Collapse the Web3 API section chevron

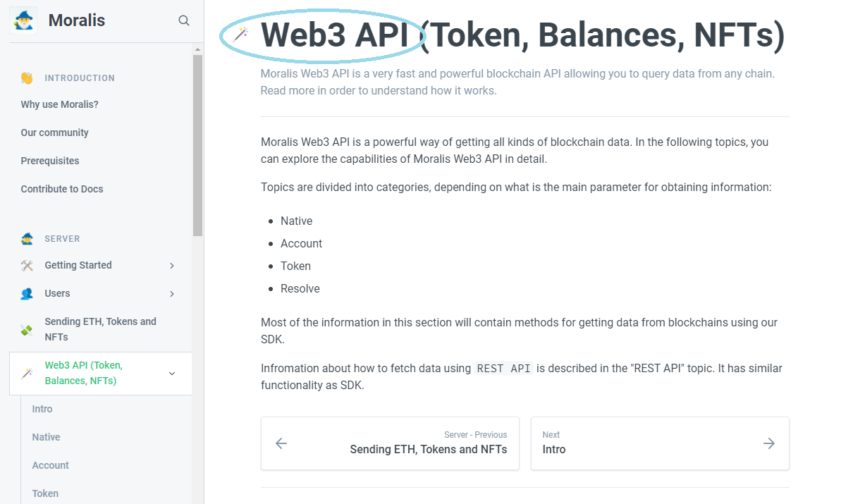click(x=171, y=373)
